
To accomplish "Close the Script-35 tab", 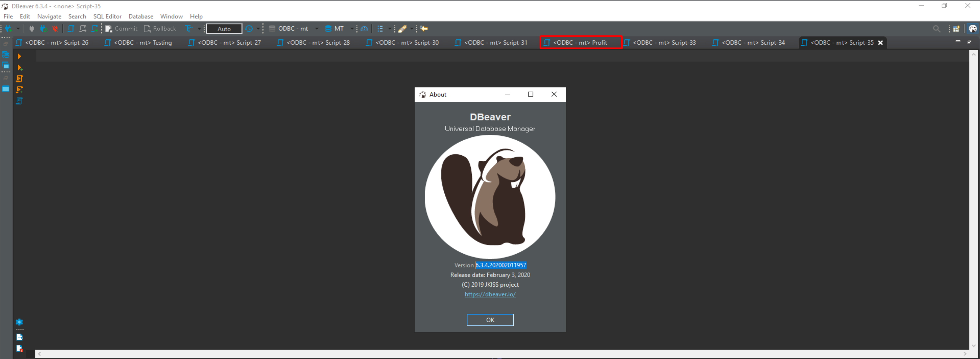I will [x=880, y=43].
